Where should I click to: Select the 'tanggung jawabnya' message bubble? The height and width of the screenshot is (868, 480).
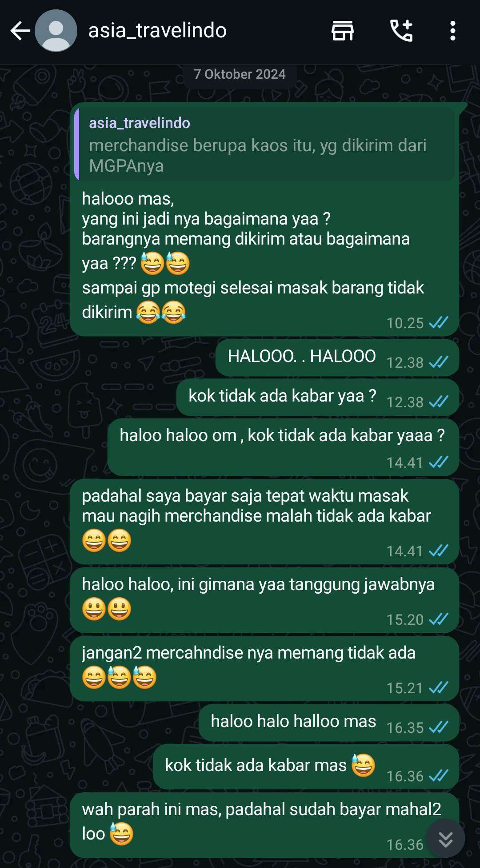[264, 600]
